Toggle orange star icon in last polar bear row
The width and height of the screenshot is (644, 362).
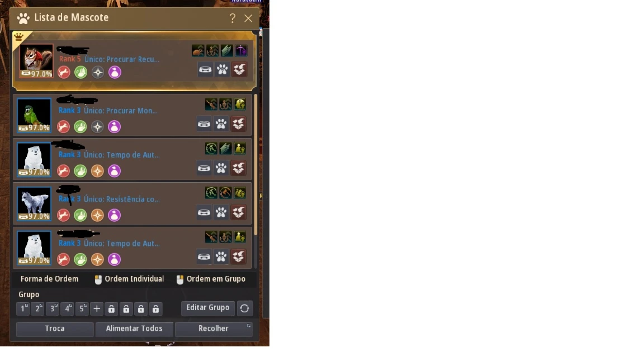tap(97, 259)
